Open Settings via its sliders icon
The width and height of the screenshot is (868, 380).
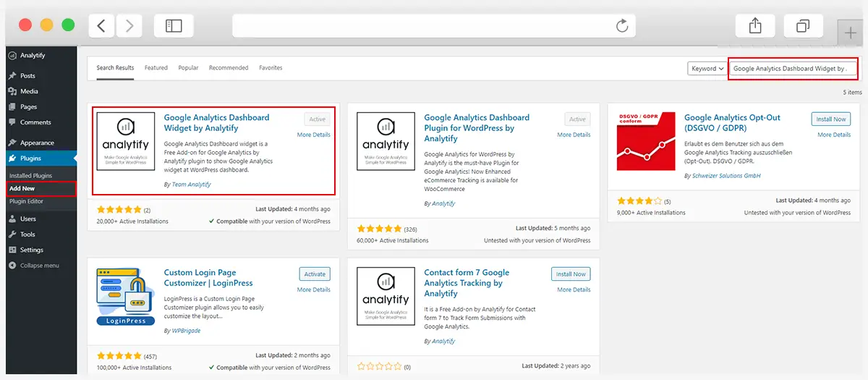pos(12,250)
